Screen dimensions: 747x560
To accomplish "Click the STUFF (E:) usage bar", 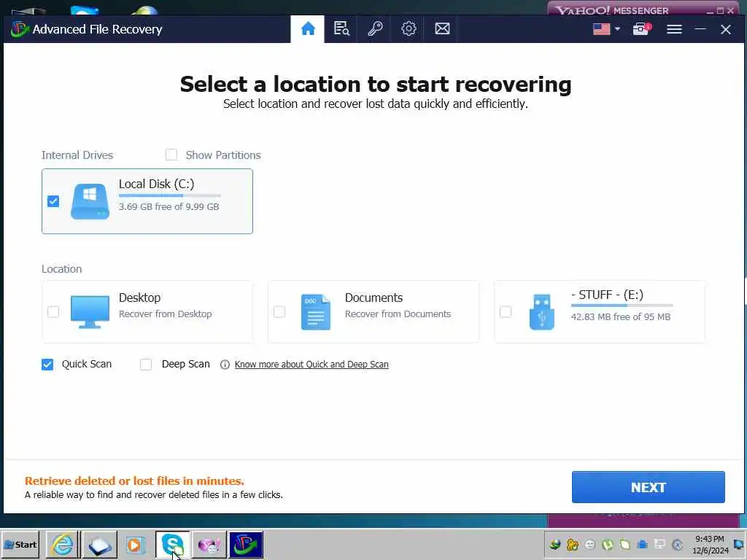I will click(x=622, y=306).
